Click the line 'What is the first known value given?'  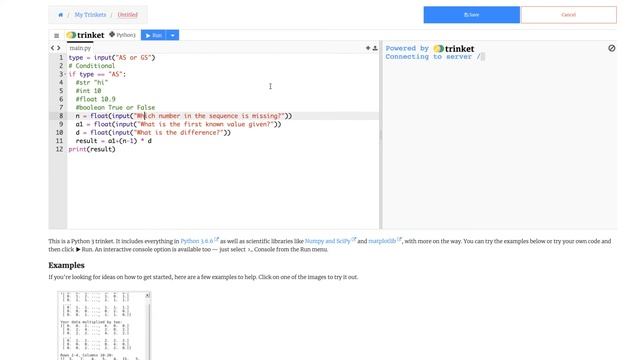(x=178, y=124)
